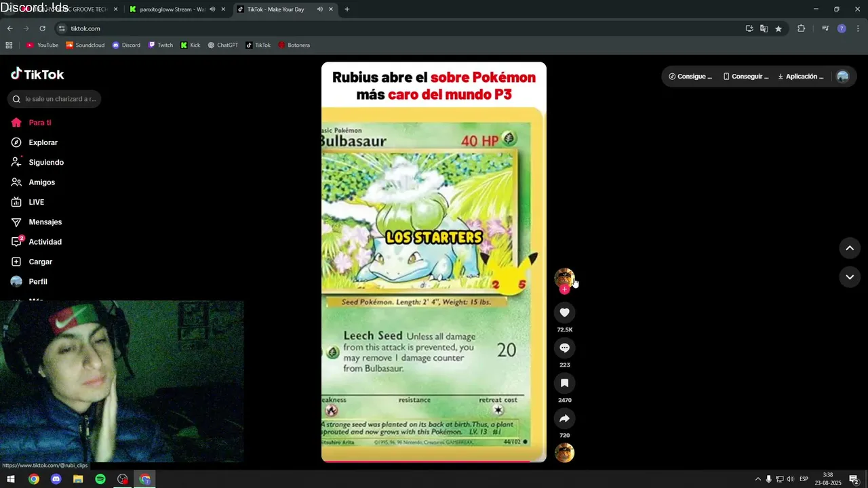Image resolution: width=868 pixels, height=488 pixels.
Task: Reload the page
Action: [x=42, y=28]
